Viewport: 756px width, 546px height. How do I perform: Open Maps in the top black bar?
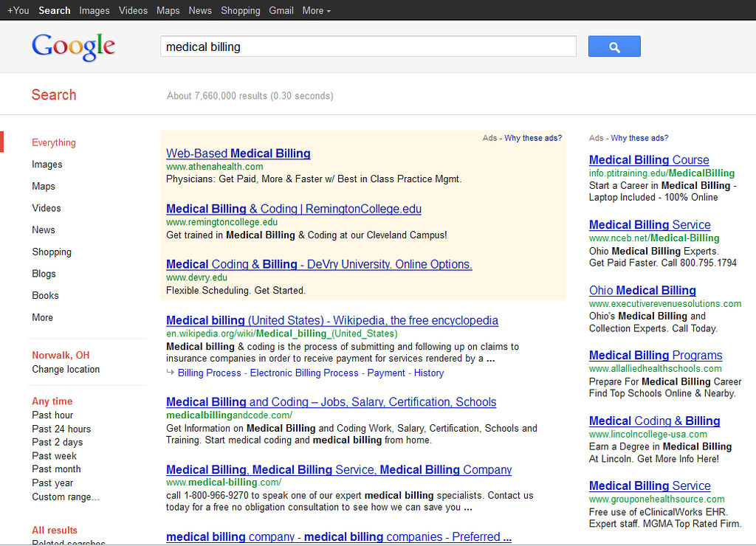point(168,10)
